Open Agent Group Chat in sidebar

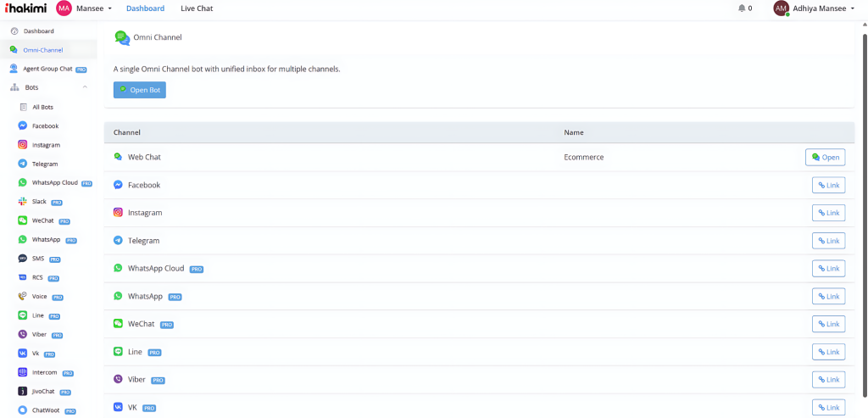pyautogui.click(x=47, y=70)
